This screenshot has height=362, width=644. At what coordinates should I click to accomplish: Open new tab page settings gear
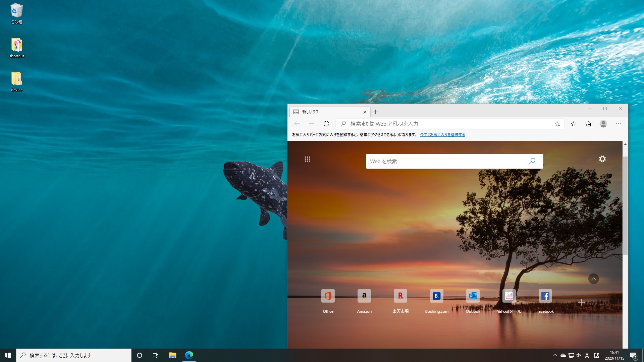pyautogui.click(x=602, y=159)
